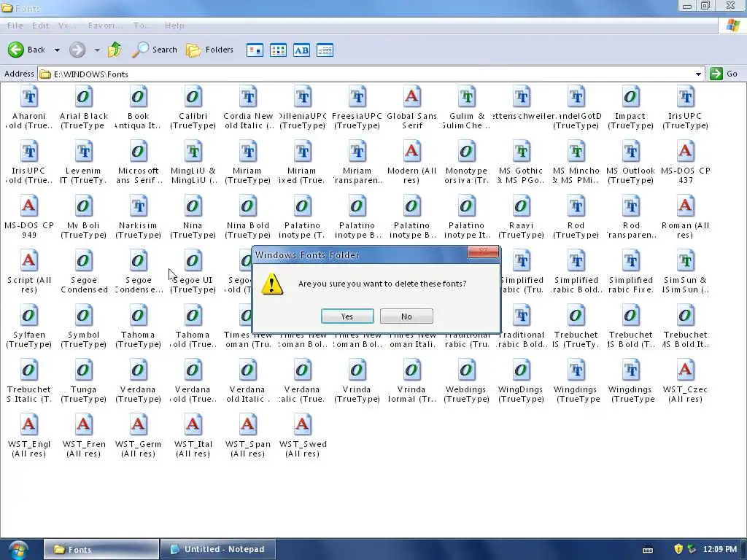Expand the address bar dropdown
The image size is (747, 560).
[x=698, y=74]
